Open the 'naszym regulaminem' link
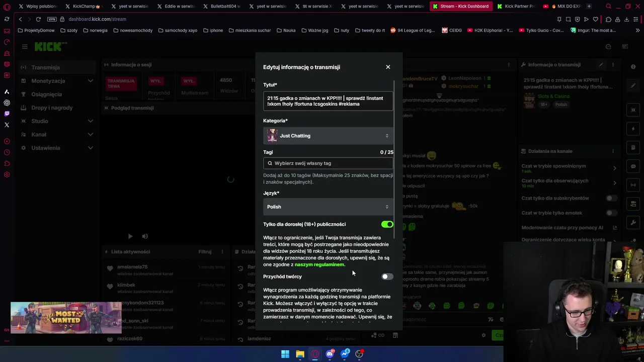 (x=319, y=264)
